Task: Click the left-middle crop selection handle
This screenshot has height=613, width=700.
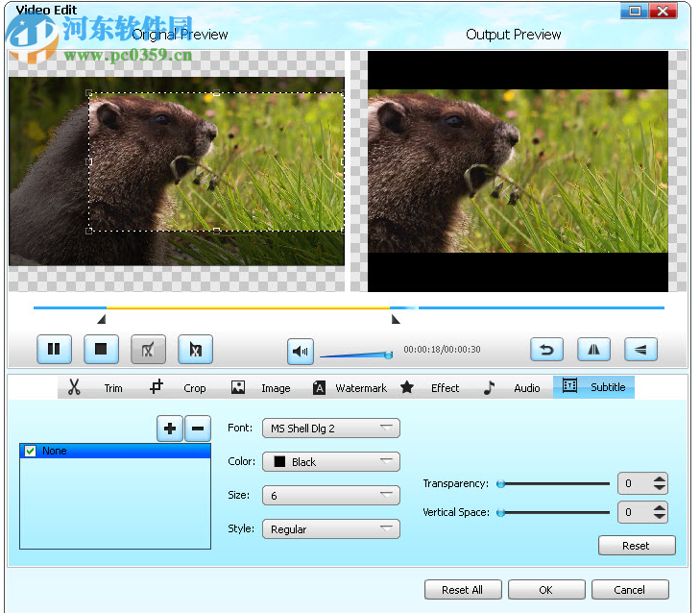Action: (89, 161)
